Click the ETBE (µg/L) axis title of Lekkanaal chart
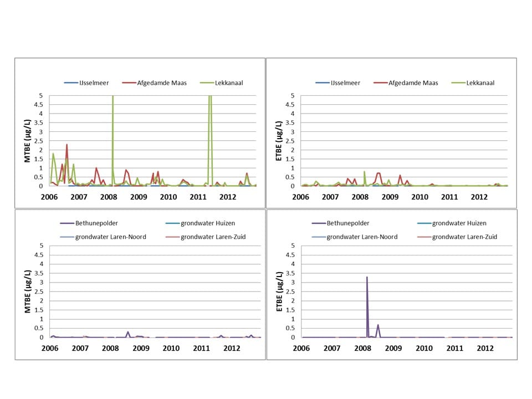532x399 pixels. pos(279,141)
